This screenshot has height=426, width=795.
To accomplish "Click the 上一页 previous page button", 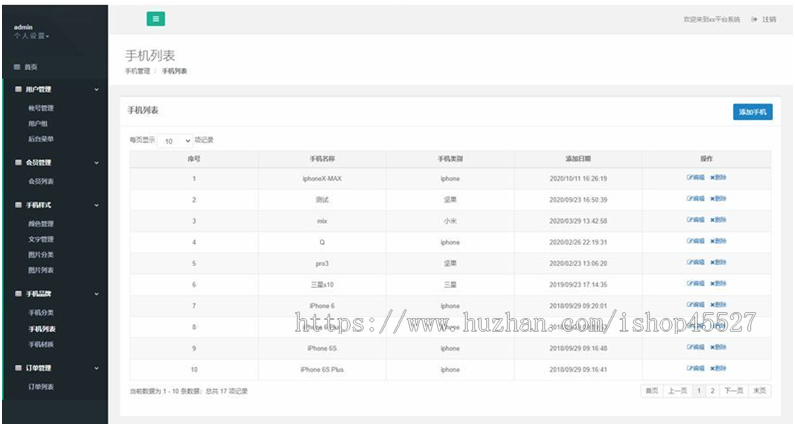I will (677, 390).
